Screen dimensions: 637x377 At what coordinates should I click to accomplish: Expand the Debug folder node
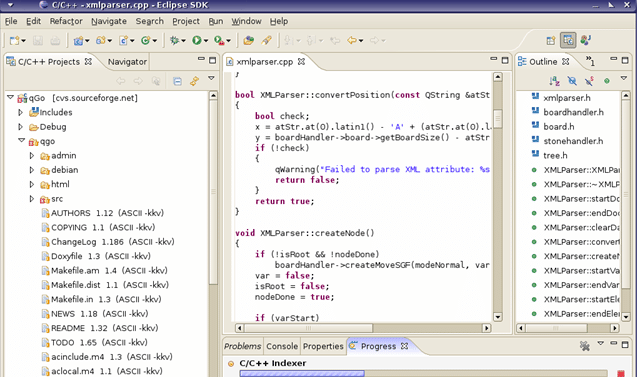[x=20, y=127]
